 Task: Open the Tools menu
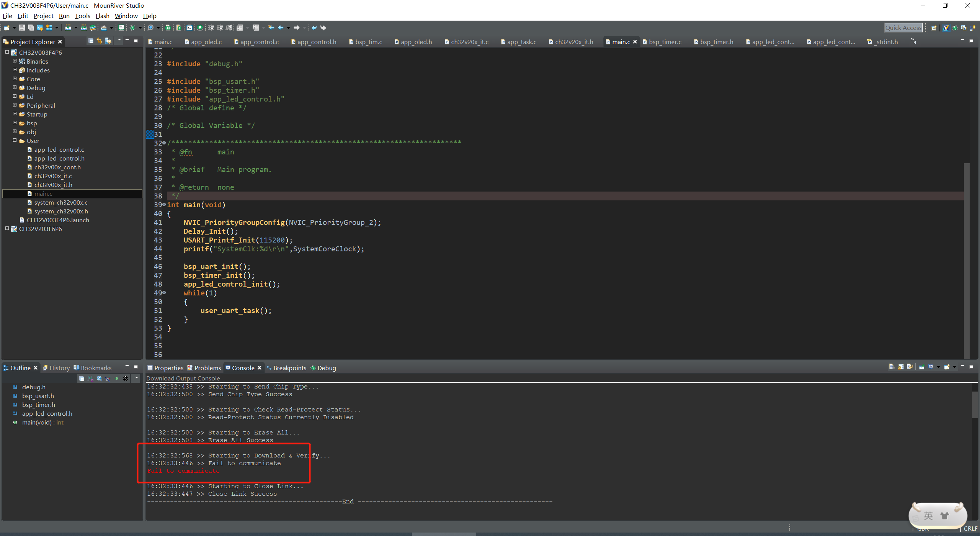[x=82, y=16]
